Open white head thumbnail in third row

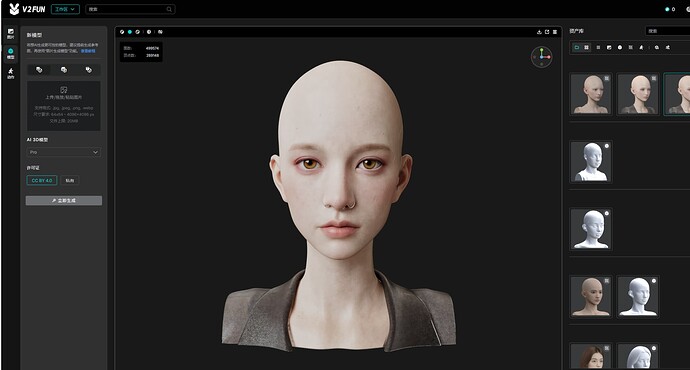point(591,229)
